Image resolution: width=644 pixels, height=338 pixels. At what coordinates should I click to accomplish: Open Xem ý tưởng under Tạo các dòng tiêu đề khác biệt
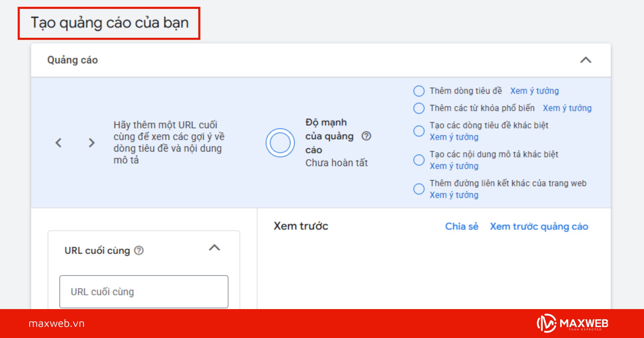pos(454,137)
